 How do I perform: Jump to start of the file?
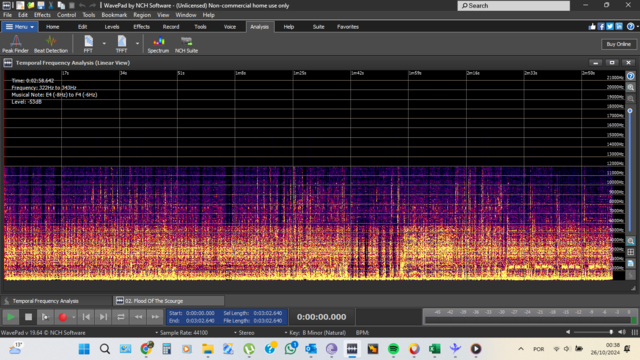(x=86, y=317)
